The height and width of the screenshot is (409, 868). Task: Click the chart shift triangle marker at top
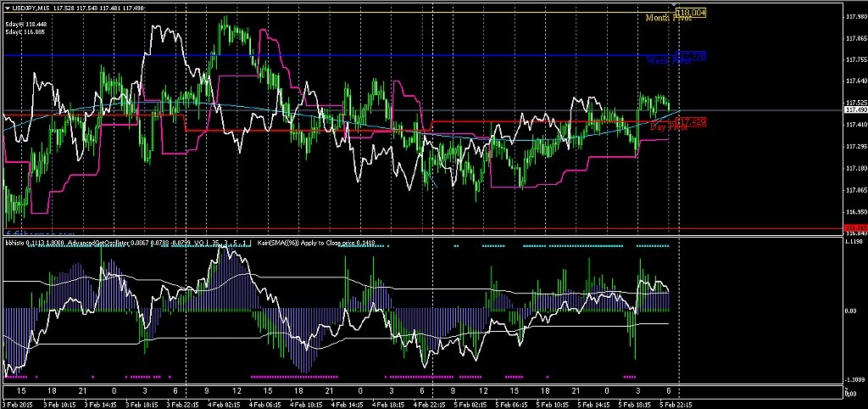(672, 8)
